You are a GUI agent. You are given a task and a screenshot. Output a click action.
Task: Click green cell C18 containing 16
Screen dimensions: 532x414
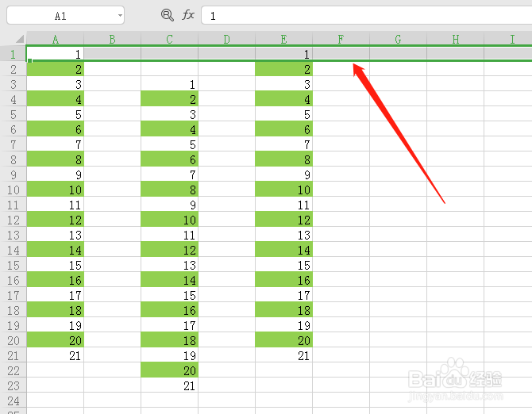click(x=169, y=310)
